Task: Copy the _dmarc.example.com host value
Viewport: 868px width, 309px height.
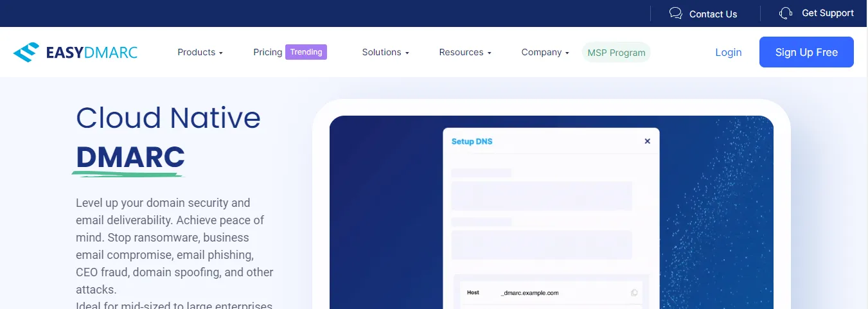Action: point(634,293)
